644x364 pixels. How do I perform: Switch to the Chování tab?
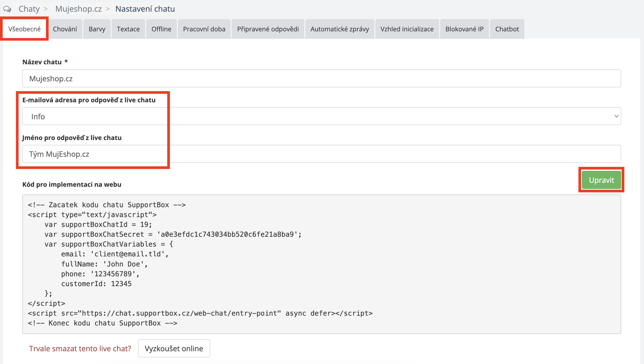coord(65,29)
